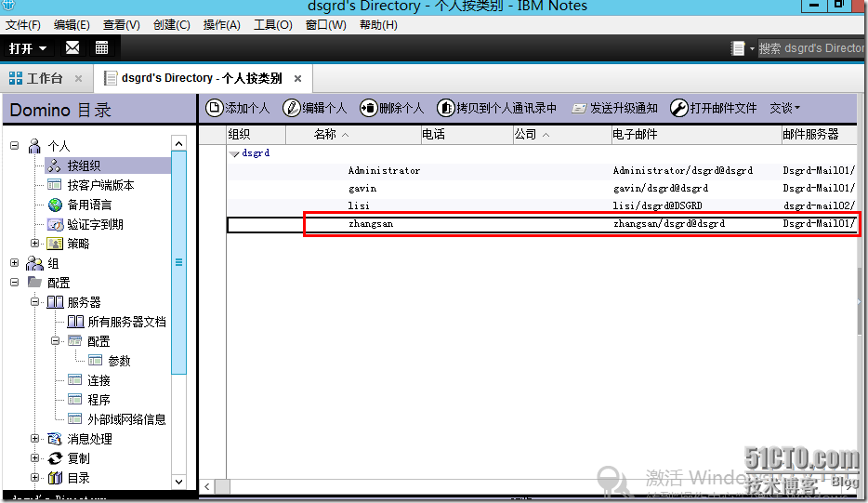This screenshot has height=503, width=868.
Task: Open the 查看(V) menu
Action: click(121, 25)
